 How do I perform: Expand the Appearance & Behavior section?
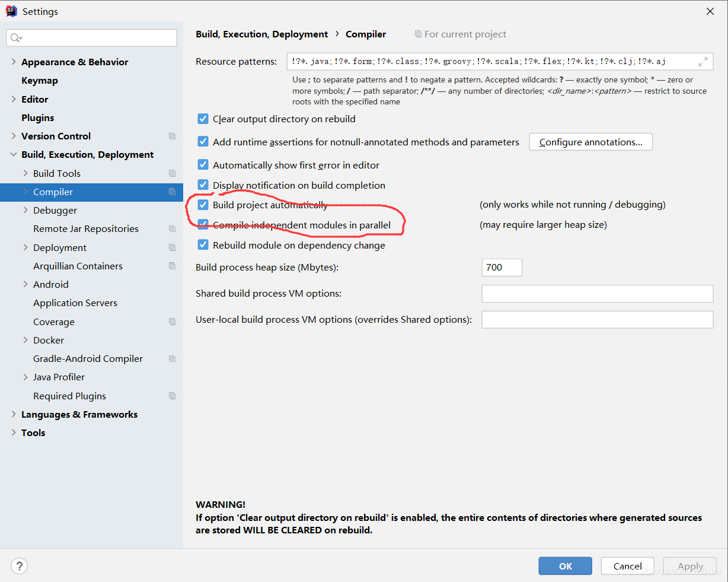[14, 62]
